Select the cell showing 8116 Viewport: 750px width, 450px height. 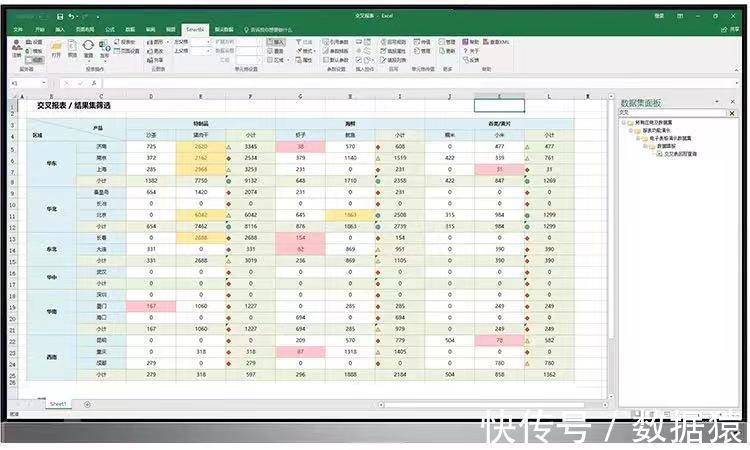coord(251,226)
